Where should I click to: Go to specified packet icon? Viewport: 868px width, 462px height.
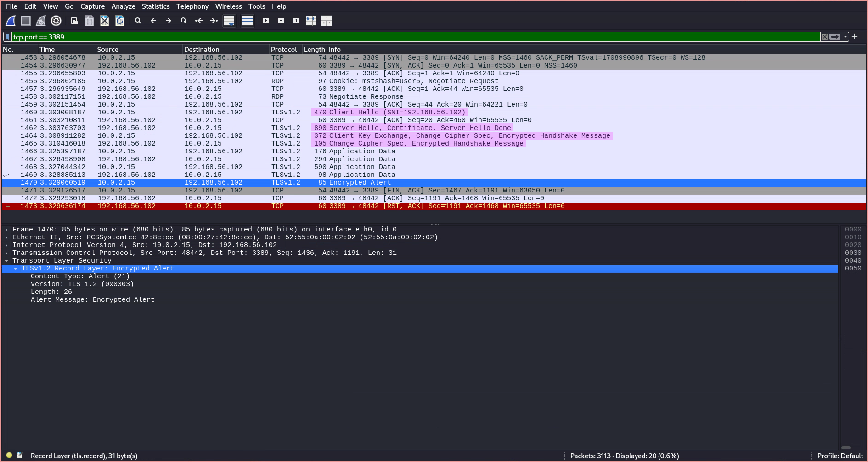184,21
